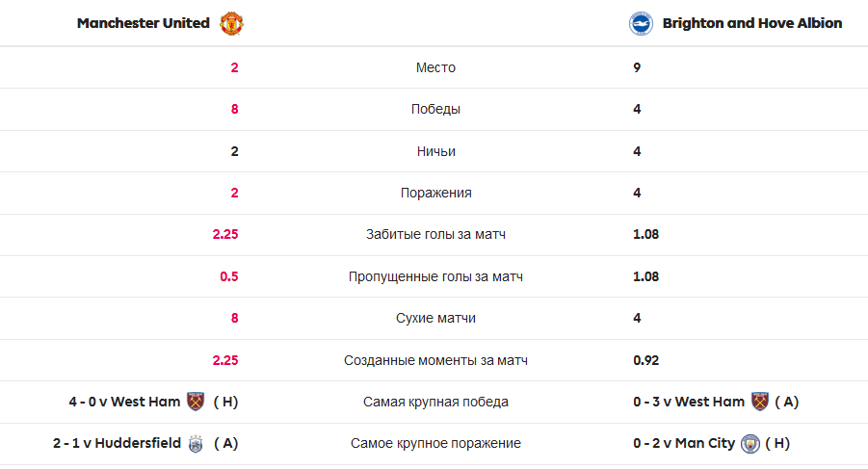The image size is (868, 469).
Task: Select the 0 - 3 v West Ham result
Action: click(x=689, y=402)
